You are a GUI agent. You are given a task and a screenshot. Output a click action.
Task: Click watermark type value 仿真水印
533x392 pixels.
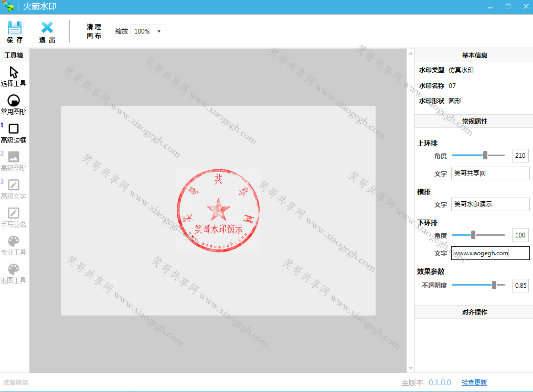pos(461,70)
